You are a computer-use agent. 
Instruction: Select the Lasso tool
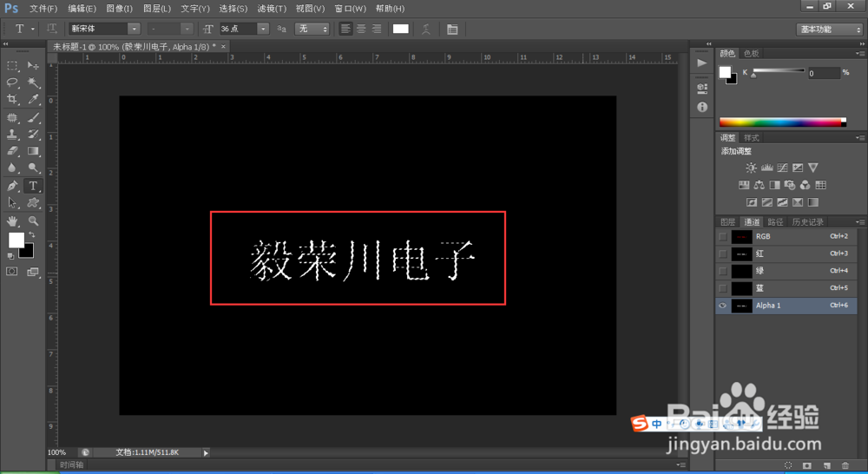coord(11,82)
